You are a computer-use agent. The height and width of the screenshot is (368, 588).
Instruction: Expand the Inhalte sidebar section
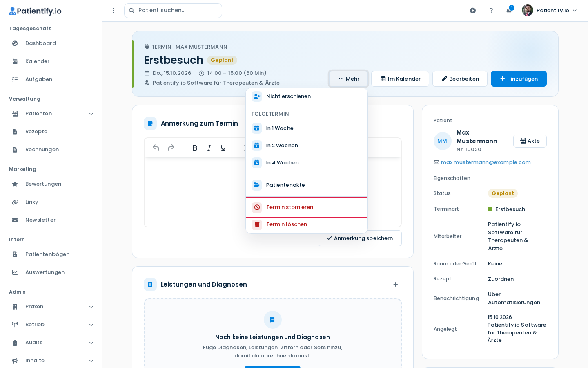[x=51, y=361]
